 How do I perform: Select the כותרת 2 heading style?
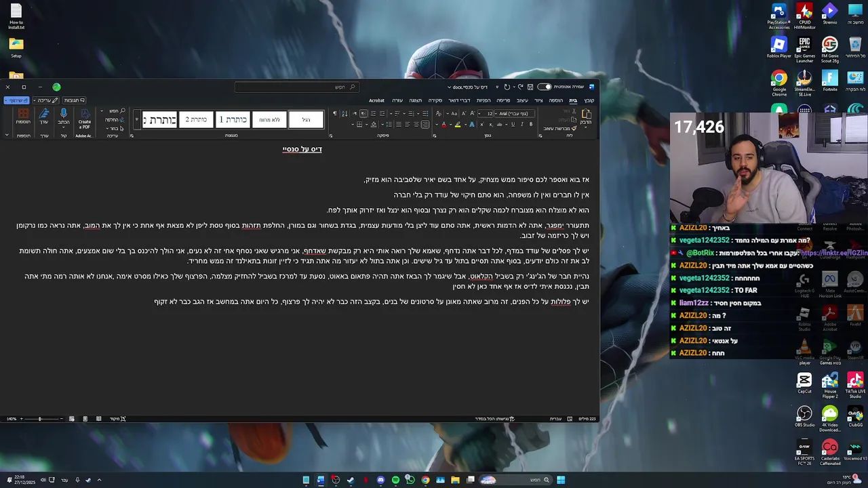[x=196, y=120]
